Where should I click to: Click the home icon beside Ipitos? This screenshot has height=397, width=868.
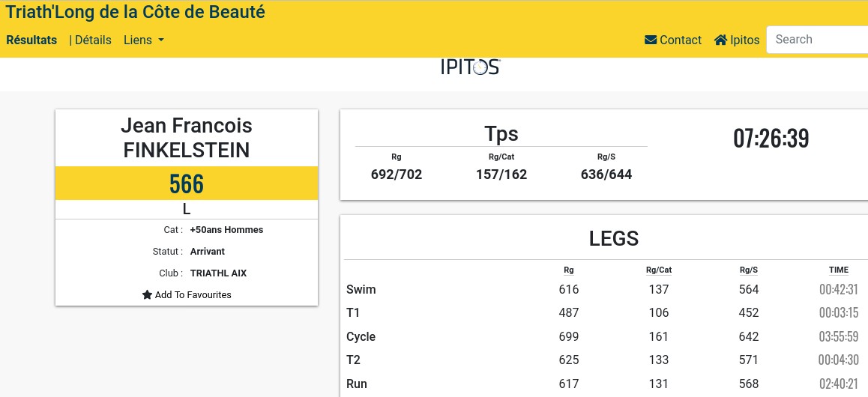[x=720, y=40]
